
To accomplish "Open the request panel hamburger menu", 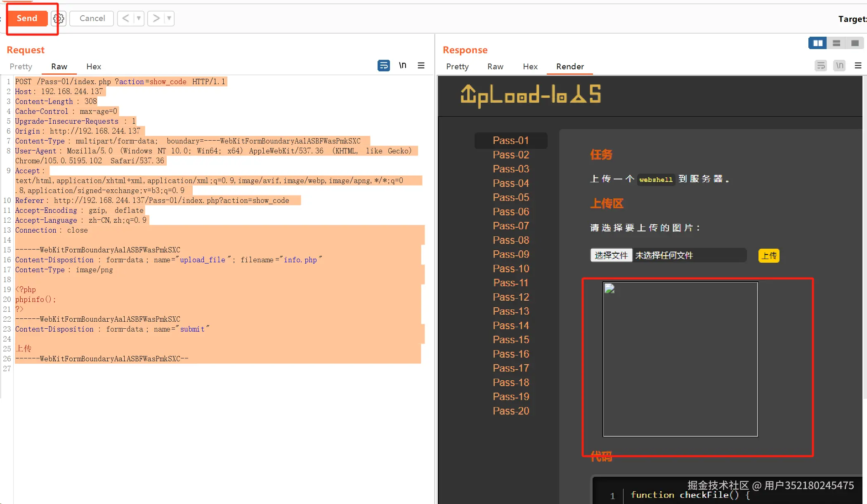I will coord(421,66).
